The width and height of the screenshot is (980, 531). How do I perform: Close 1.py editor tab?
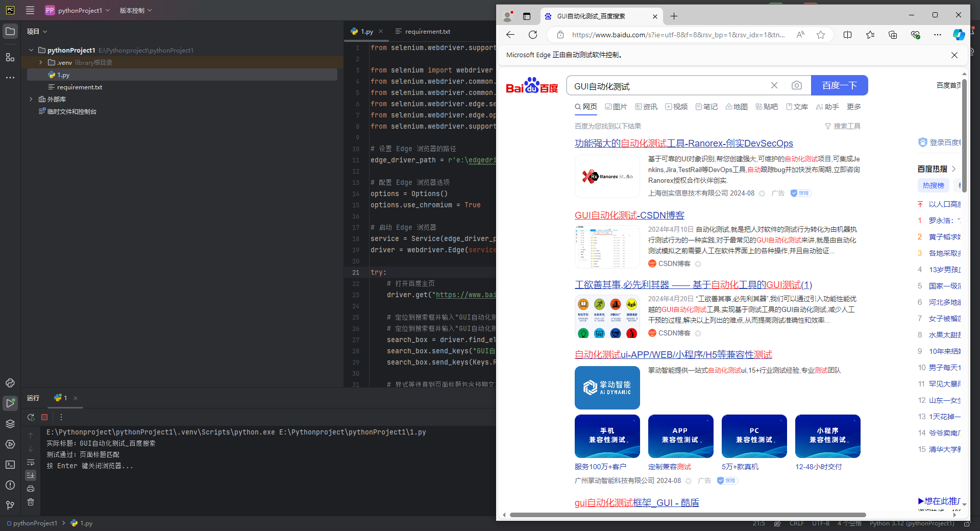coord(381,32)
